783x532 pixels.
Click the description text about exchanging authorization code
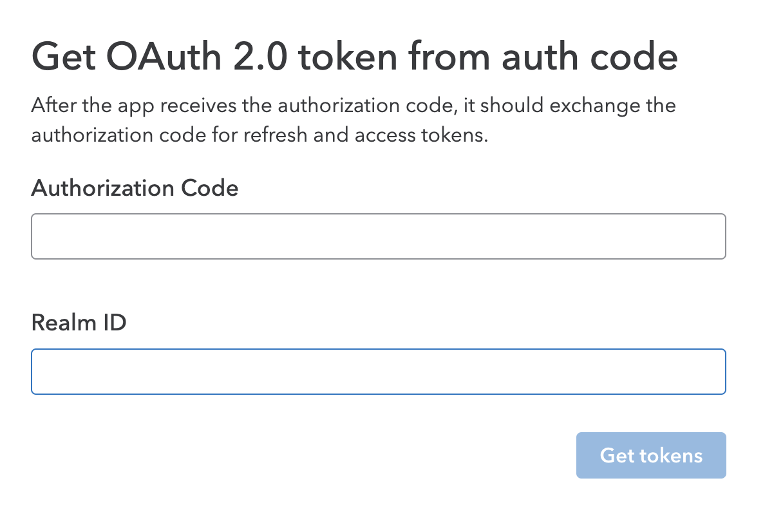point(353,120)
